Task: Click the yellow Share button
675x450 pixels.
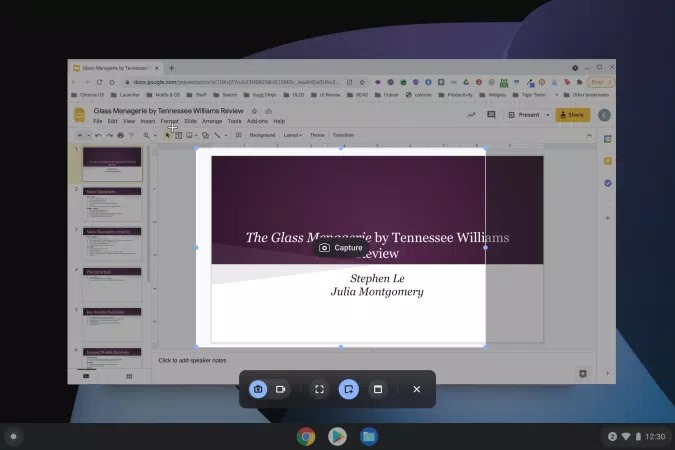Action: click(x=572, y=115)
